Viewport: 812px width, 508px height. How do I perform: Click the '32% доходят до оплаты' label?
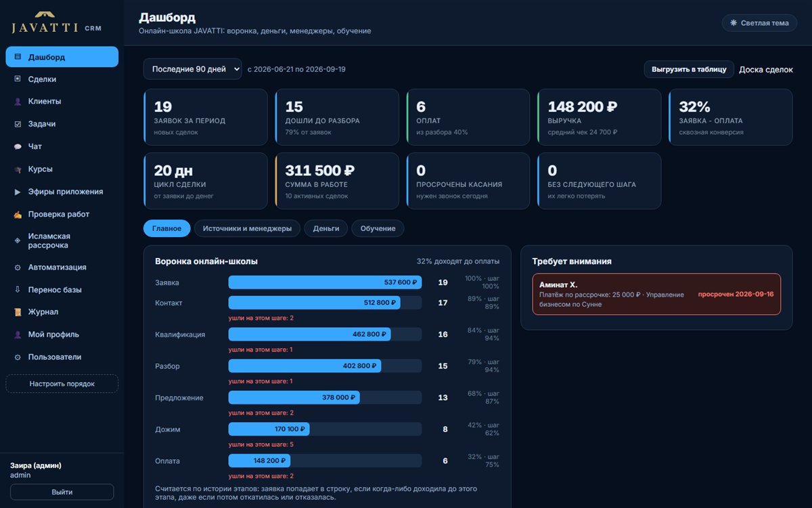click(458, 261)
